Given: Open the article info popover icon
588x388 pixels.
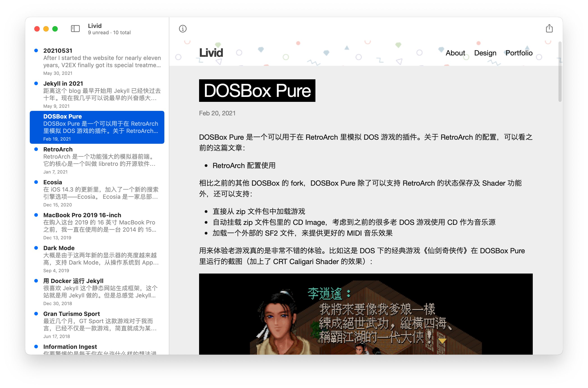Looking at the screenshot, I should tap(183, 29).
